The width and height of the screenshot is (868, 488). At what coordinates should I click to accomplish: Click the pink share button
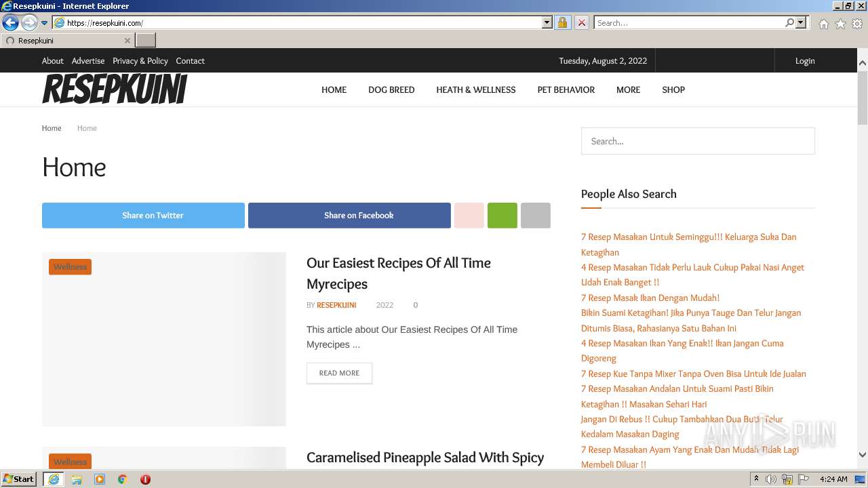(x=469, y=216)
